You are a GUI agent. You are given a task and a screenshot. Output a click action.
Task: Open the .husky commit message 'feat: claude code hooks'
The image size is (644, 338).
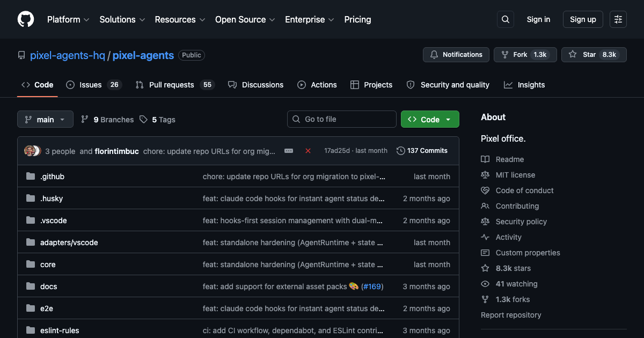(x=294, y=199)
